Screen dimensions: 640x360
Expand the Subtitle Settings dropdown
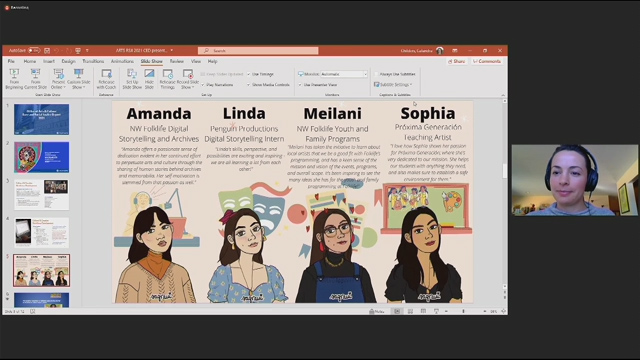pos(393,84)
